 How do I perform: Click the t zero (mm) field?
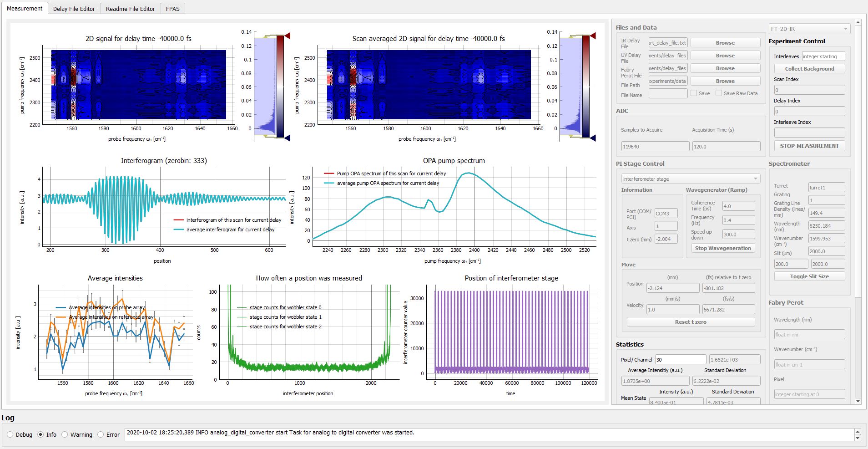point(666,239)
